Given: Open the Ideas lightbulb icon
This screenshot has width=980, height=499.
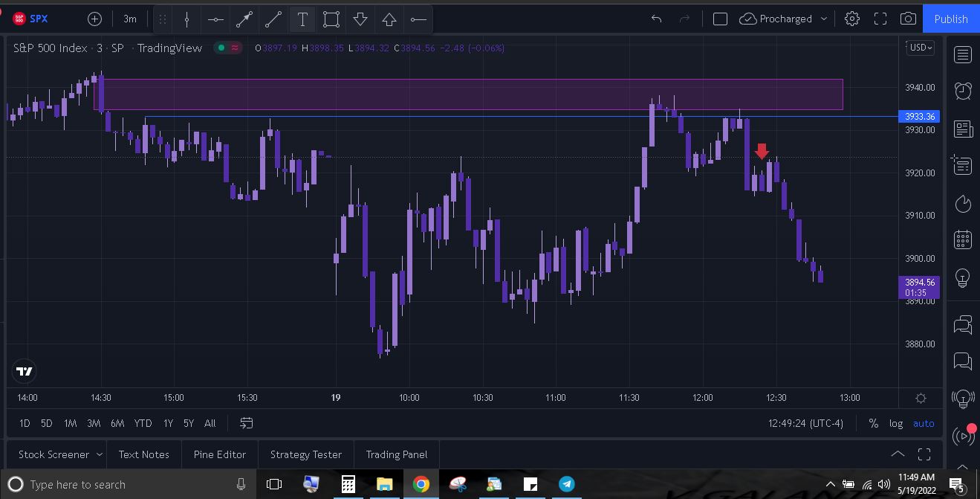Looking at the screenshot, I should (x=963, y=278).
